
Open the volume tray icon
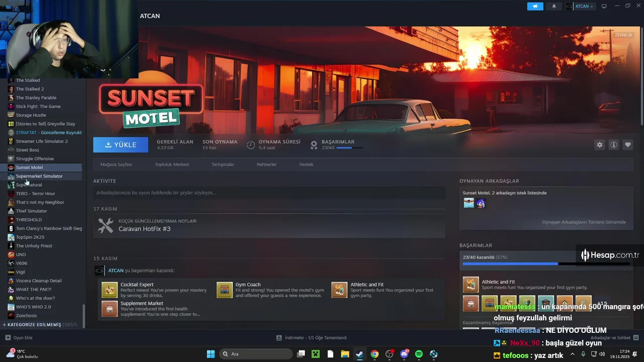(x=603, y=354)
